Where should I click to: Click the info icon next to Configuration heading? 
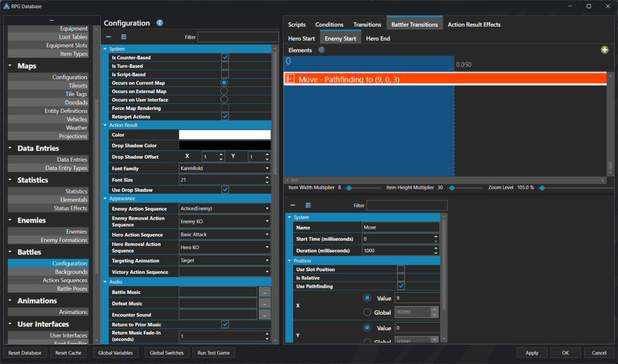pos(160,24)
